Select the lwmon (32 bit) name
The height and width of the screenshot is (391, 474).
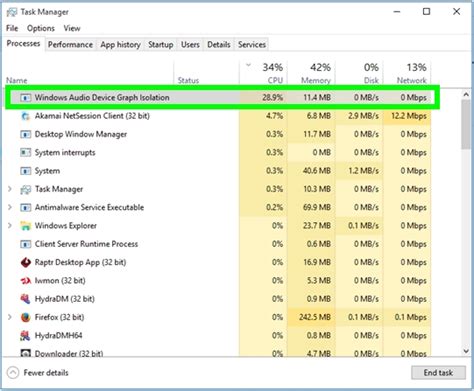[60, 281]
